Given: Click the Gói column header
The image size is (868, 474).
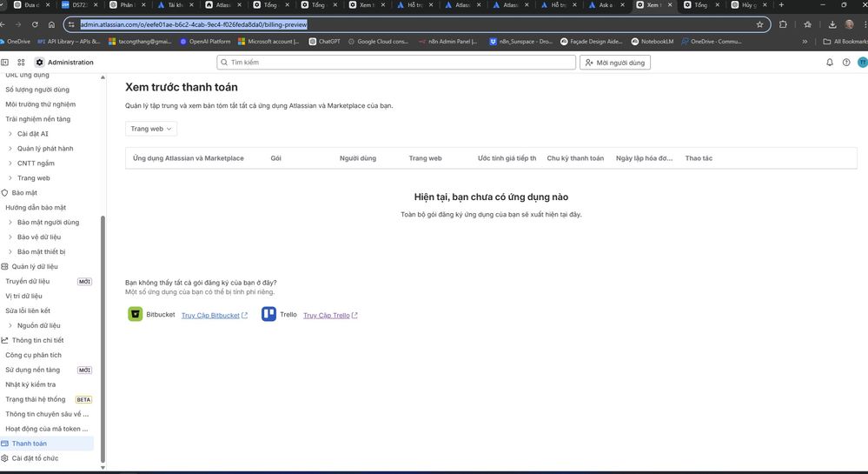Looking at the screenshot, I should pyautogui.click(x=275, y=158).
